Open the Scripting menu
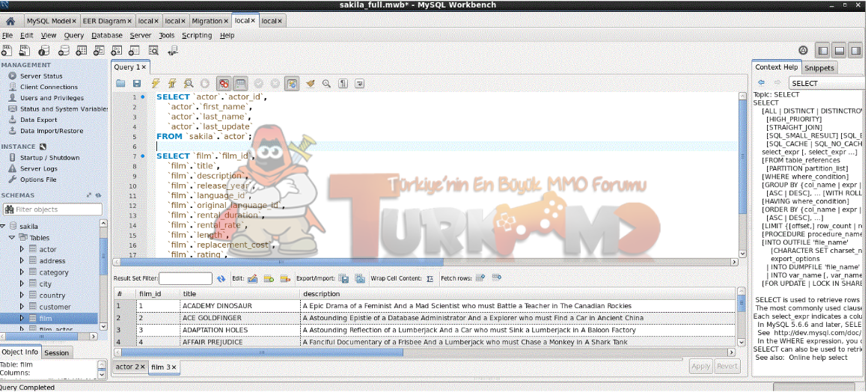The width and height of the screenshot is (868, 392). (x=197, y=35)
